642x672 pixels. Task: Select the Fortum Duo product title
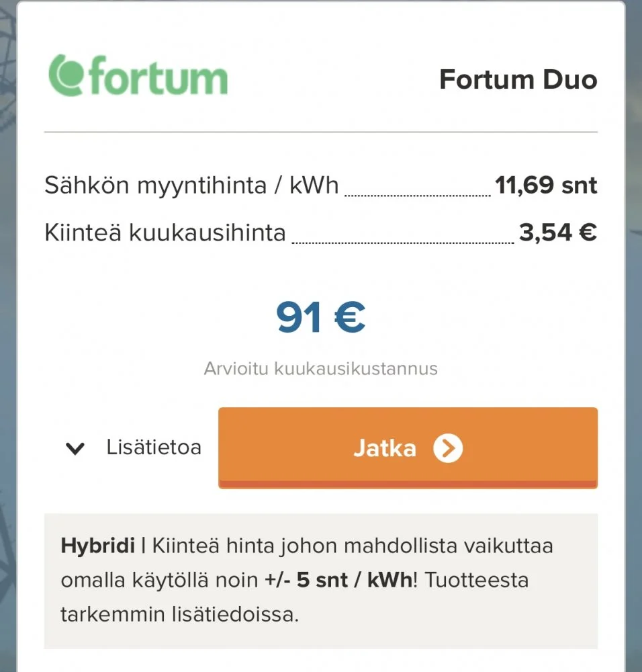(x=518, y=80)
